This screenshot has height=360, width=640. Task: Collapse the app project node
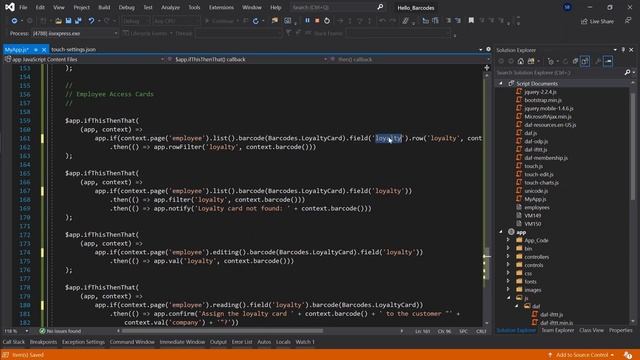tap(501, 232)
